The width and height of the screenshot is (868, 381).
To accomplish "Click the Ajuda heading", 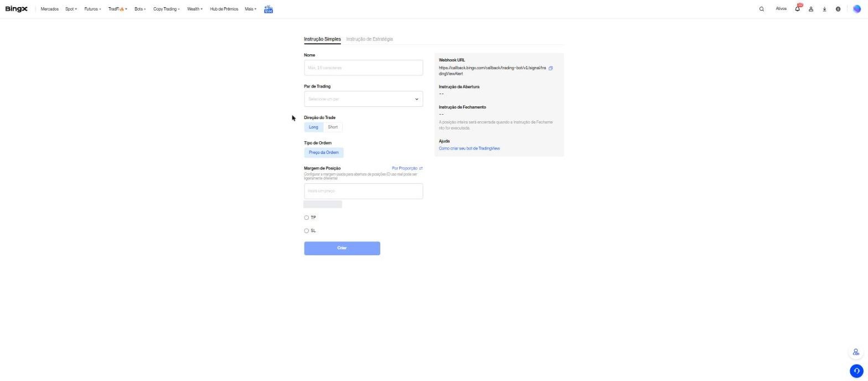I will [444, 141].
